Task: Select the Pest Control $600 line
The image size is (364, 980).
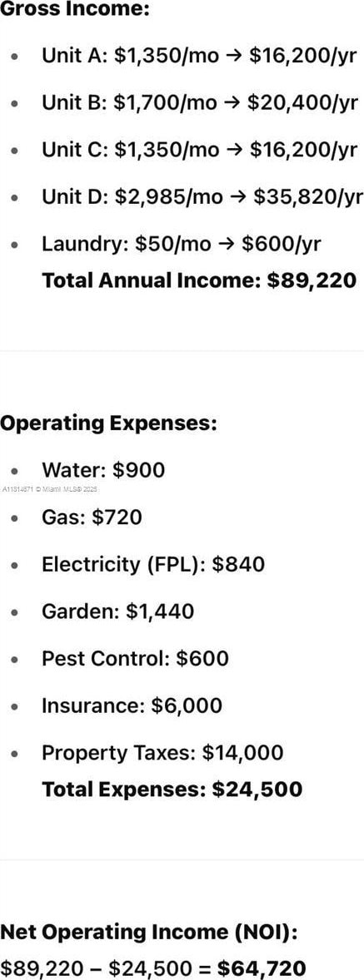Action: [x=135, y=658]
